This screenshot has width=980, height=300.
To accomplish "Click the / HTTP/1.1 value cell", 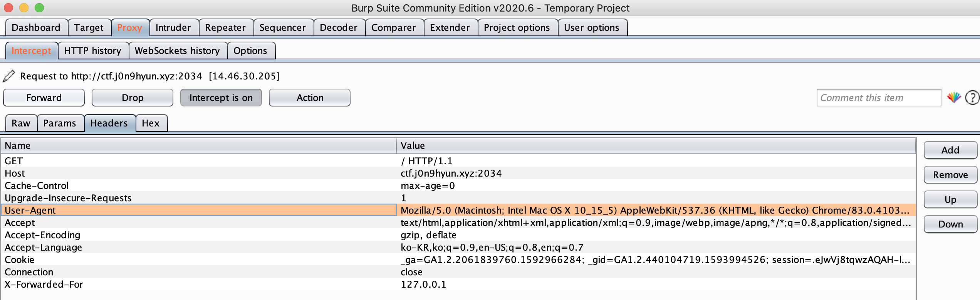I will [x=656, y=161].
